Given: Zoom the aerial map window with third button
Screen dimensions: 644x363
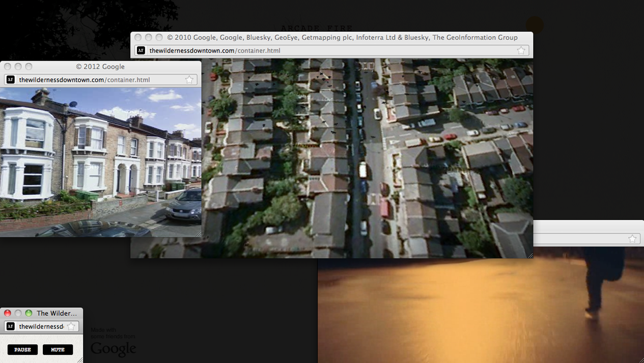Looking at the screenshot, I should 159,38.
